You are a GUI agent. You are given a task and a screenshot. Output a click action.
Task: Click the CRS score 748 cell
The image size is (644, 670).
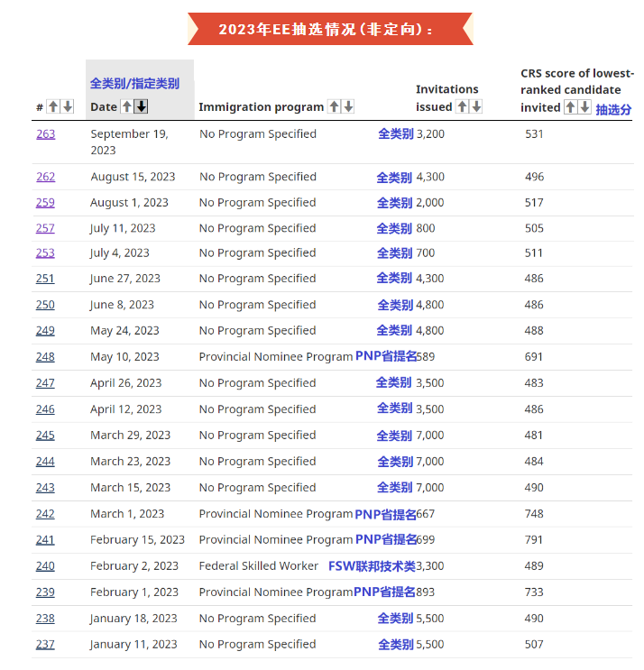click(x=534, y=514)
